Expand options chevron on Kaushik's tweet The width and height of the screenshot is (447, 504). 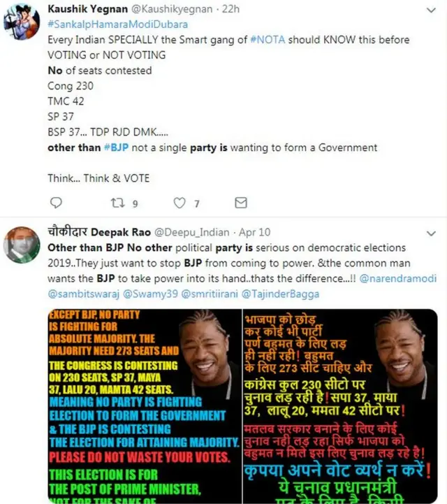[431, 10]
